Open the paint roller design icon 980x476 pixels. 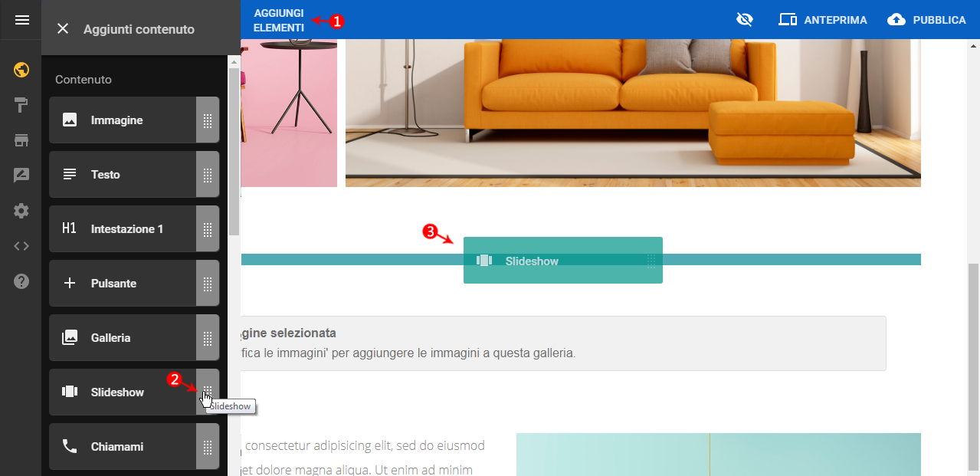click(21, 105)
